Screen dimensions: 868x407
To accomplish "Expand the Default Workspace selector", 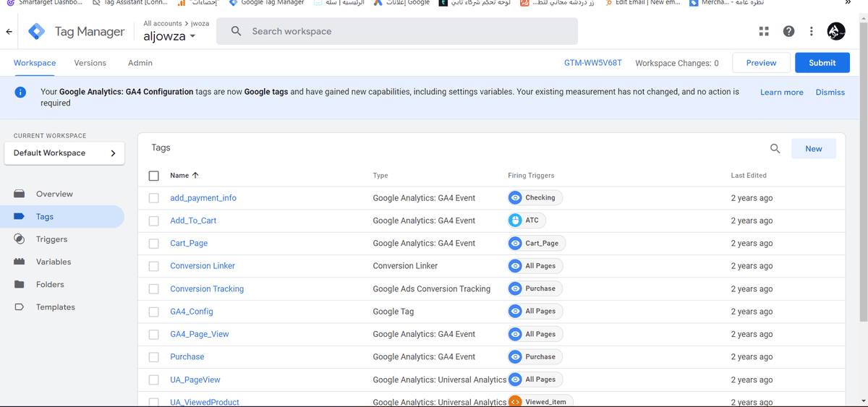I will click(x=64, y=153).
